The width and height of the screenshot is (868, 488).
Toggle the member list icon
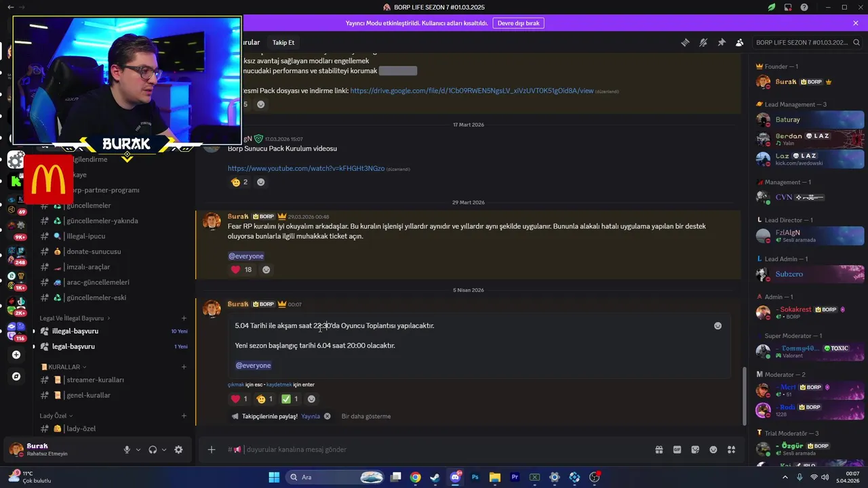(x=739, y=42)
